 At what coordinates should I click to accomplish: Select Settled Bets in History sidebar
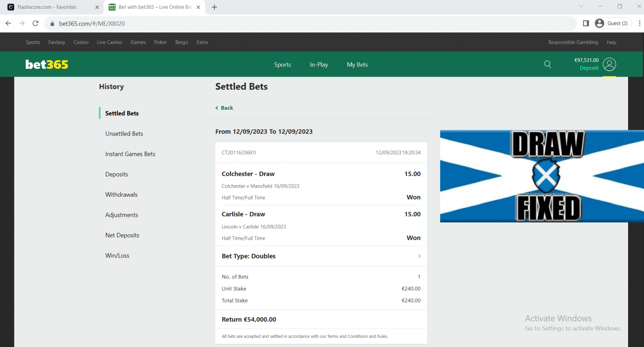tap(122, 113)
